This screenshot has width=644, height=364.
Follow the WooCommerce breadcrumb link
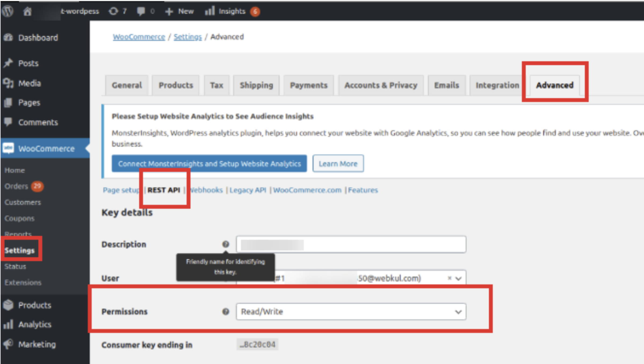(139, 37)
